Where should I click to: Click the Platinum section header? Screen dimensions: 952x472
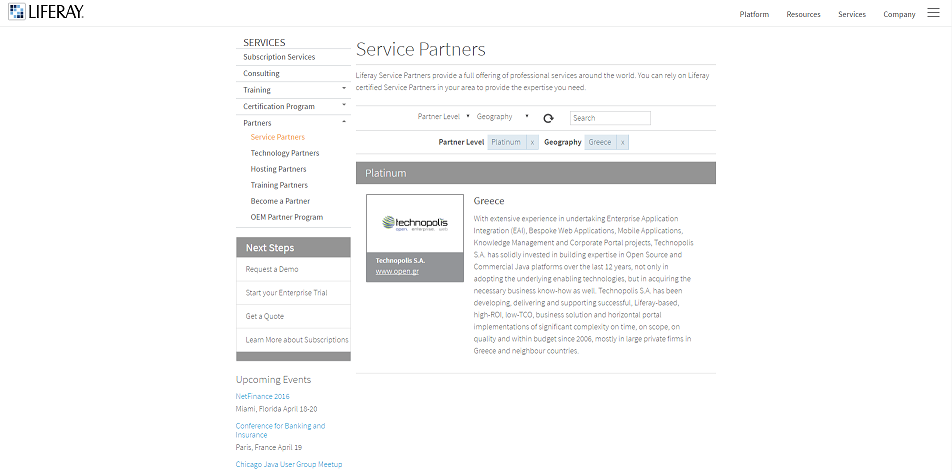[536, 173]
